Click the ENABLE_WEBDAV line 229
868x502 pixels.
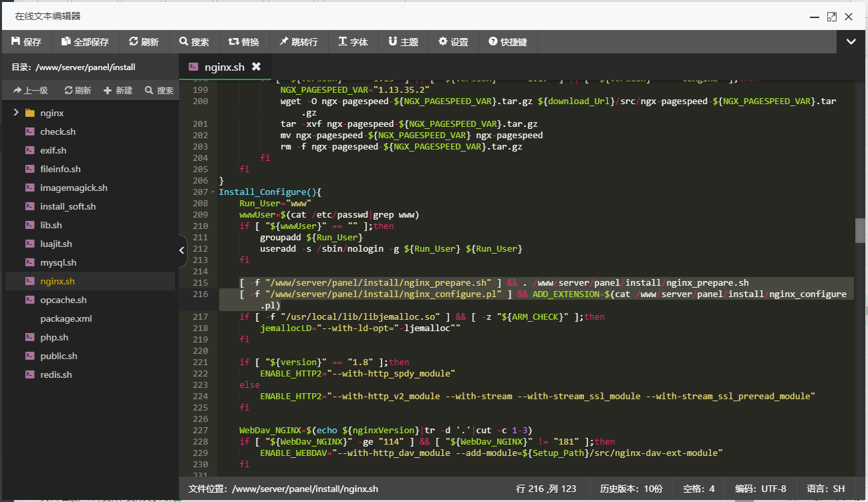[491, 453]
